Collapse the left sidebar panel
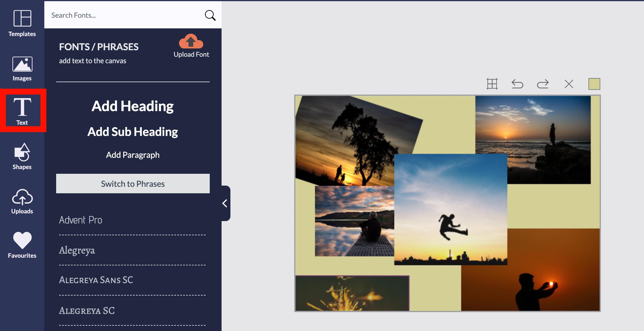The width and height of the screenshot is (644, 331). coord(224,203)
